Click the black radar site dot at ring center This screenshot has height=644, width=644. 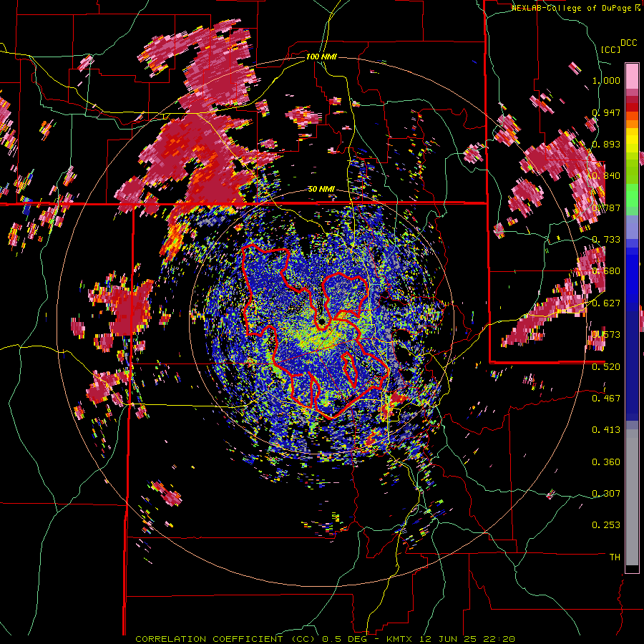(x=323, y=321)
